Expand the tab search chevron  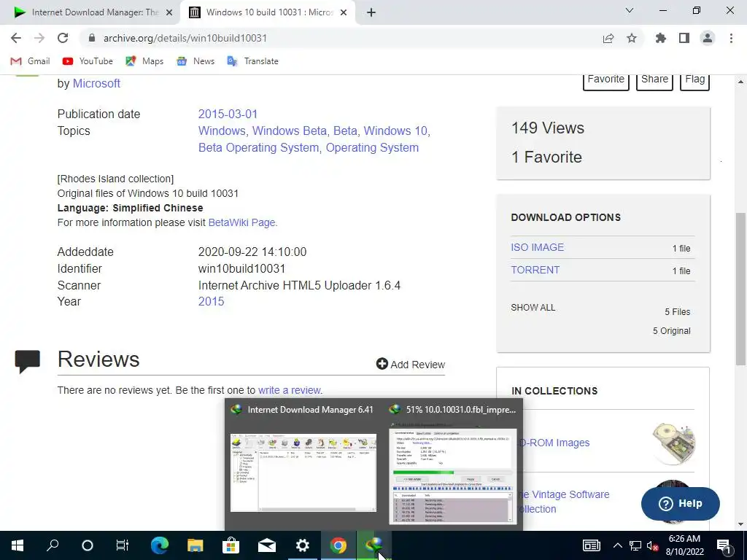pos(630,10)
